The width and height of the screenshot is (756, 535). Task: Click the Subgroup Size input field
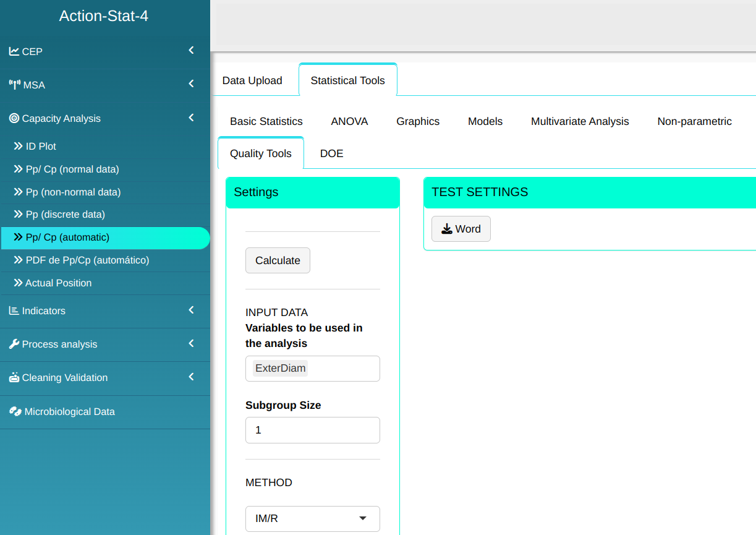click(x=312, y=430)
